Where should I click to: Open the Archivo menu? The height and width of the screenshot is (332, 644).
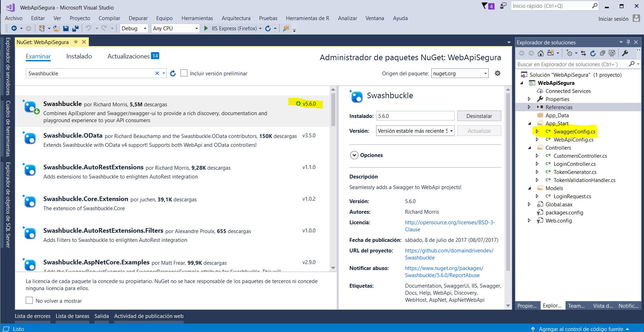[x=14, y=18]
